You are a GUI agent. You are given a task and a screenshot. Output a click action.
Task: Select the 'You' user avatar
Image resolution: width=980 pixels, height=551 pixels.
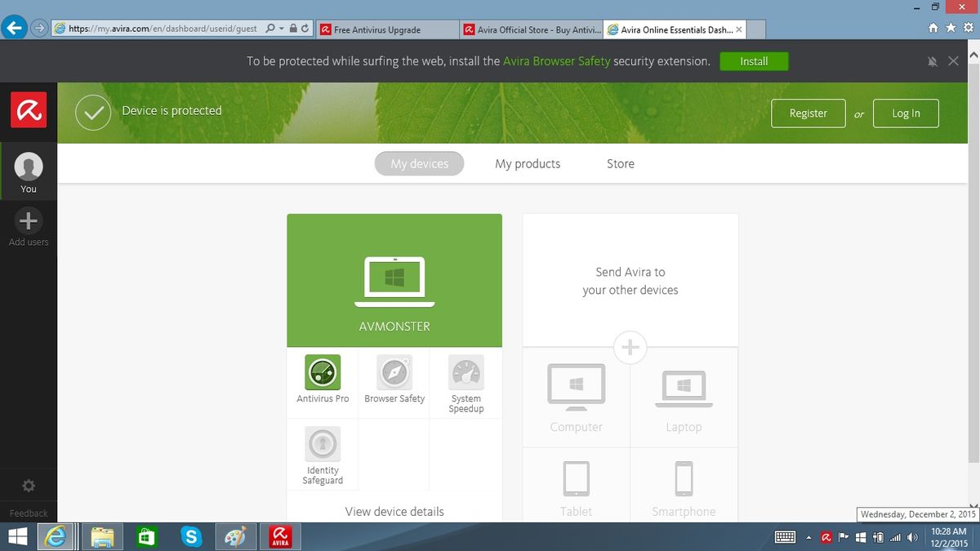click(x=29, y=167)
